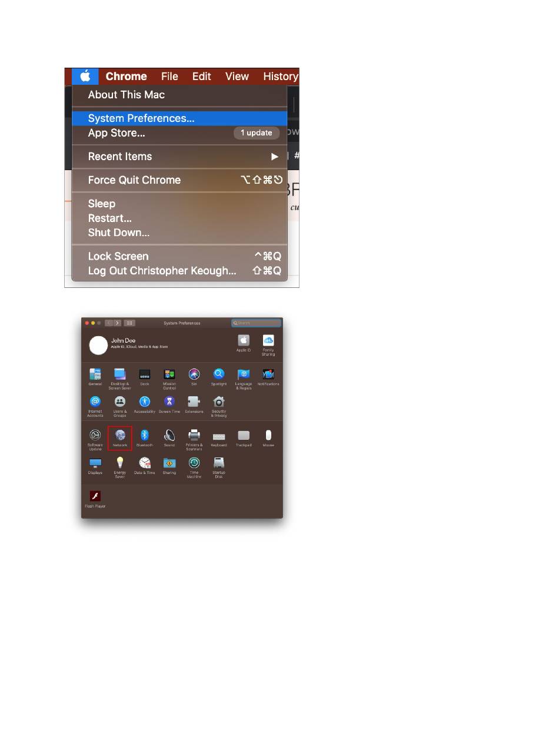Select Sleep in Apple menu
559x756 pixels.
tap(179, 204)
